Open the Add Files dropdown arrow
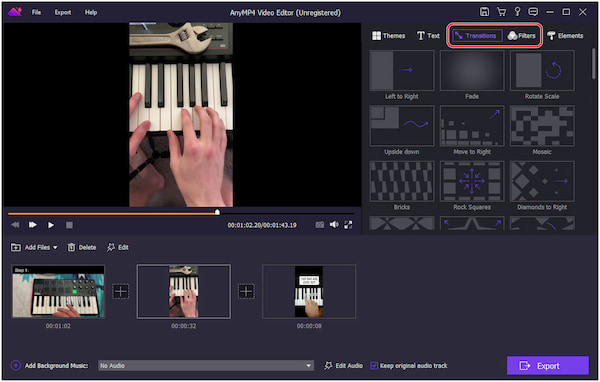This screenshot has height=382, width=600. 55,248
